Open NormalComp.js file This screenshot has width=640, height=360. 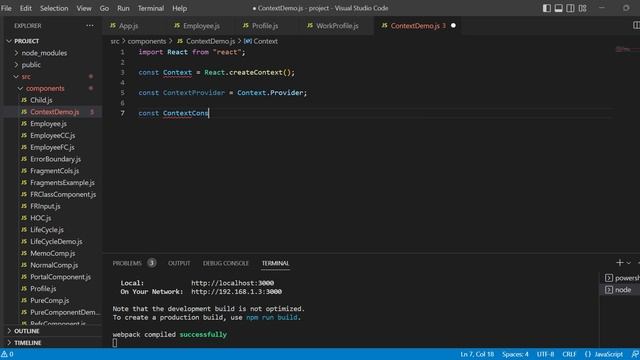(54, 265)
